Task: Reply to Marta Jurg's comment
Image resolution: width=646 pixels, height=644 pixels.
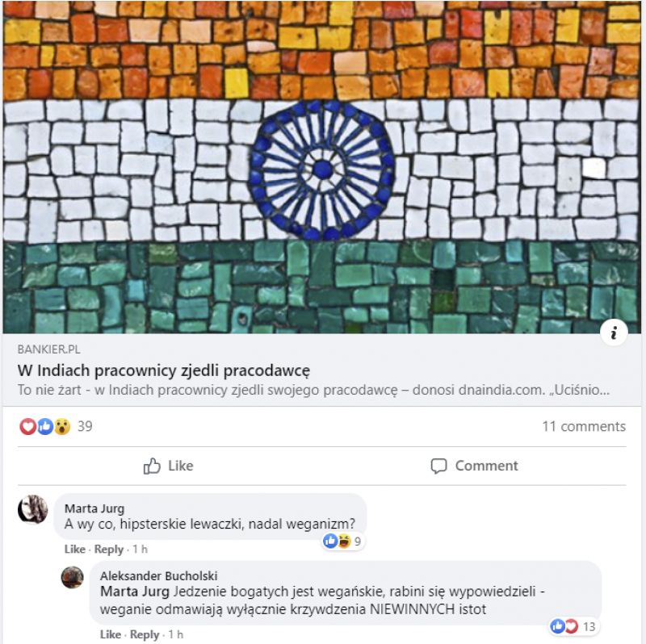Action: pos(109,549)
